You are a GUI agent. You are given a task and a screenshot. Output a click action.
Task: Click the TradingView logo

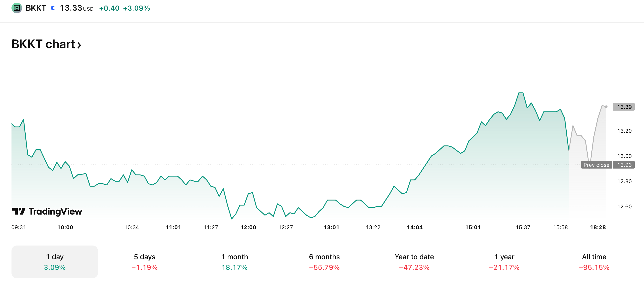pyautogui.click(x=47, y=211)
